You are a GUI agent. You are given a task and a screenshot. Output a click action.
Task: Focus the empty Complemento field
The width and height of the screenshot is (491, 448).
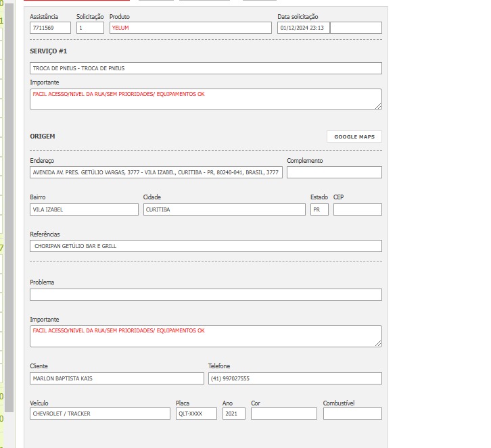pyautogui.click(x=334, y=172)
